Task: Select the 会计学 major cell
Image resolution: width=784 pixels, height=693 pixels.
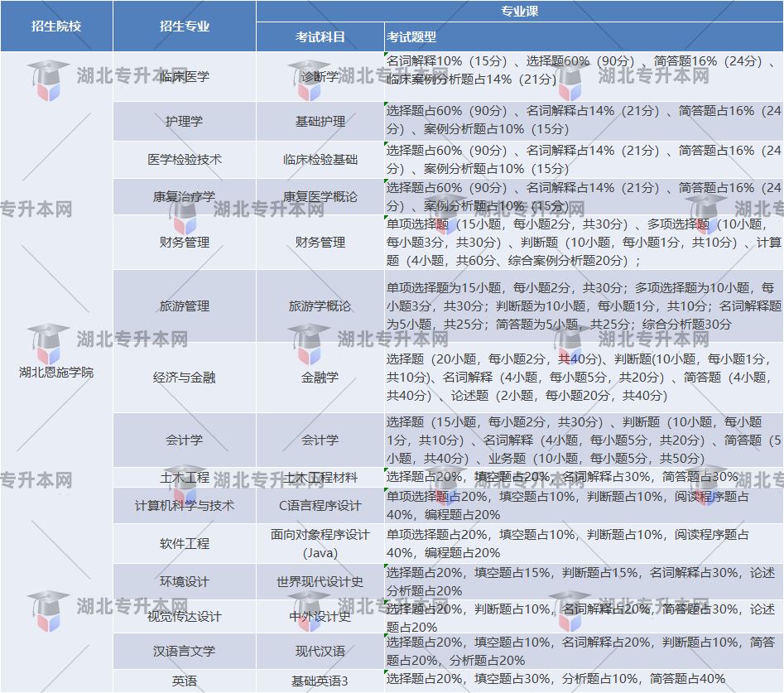Action: coord(185,440)
